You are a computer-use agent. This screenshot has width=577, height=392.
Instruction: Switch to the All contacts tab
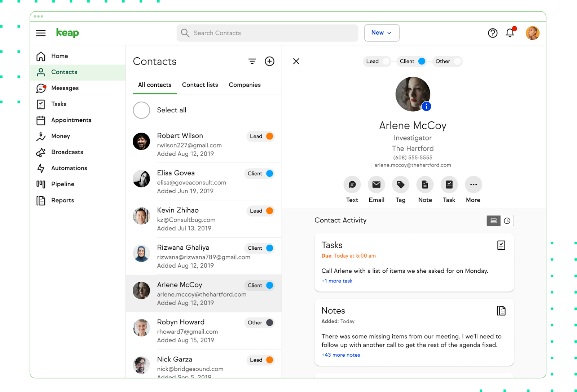click(155, 85)
